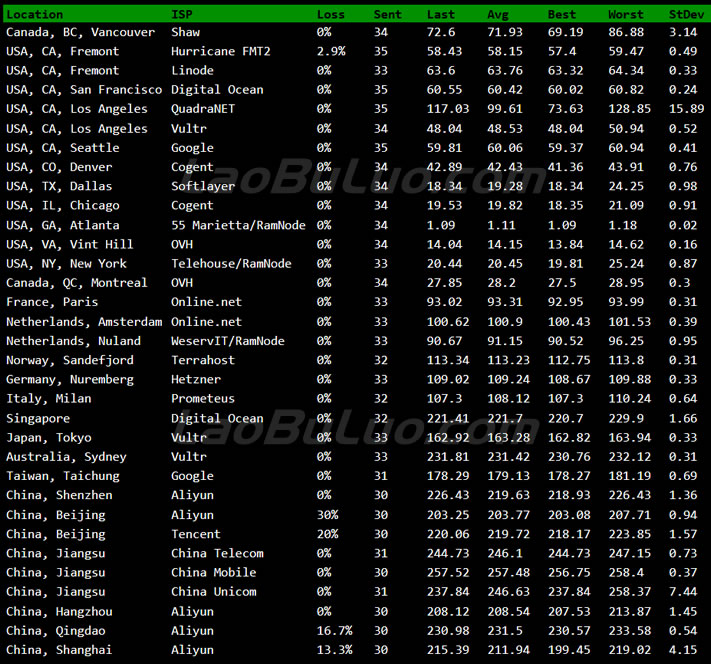The image size is (711, 664).
Task: Click the 128.85 worst value
Action: point(629,109)
